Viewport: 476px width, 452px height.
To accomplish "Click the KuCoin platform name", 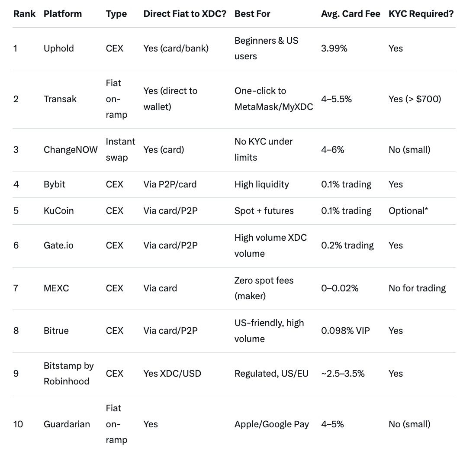I will [x=58, y=211].
